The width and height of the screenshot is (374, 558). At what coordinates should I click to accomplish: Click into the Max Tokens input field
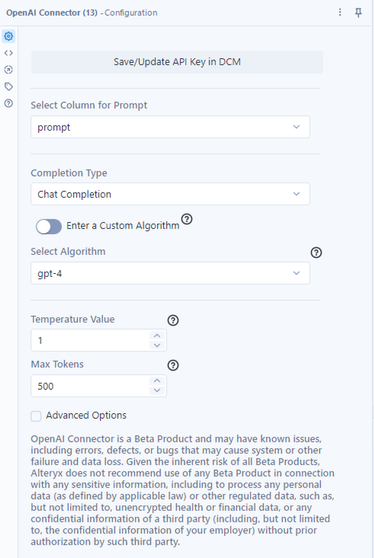pyautogui.click(x=91, y=386)
